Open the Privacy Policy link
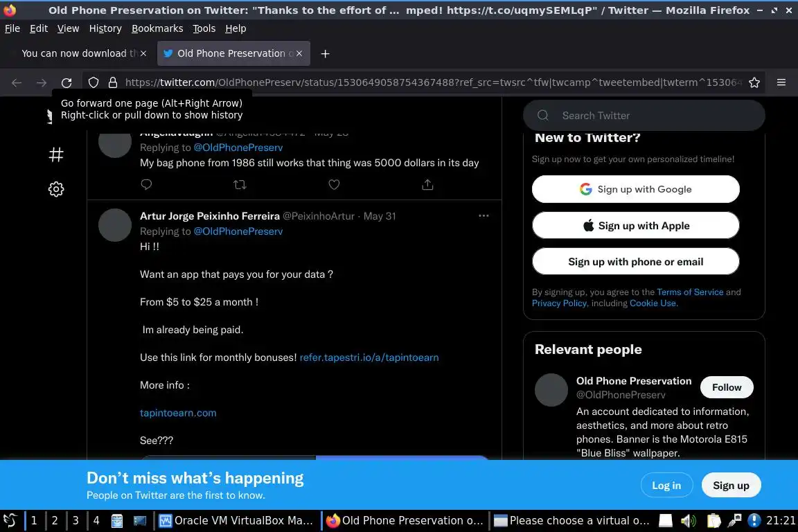This screenshot has height=532, width=798. [559, 303]
